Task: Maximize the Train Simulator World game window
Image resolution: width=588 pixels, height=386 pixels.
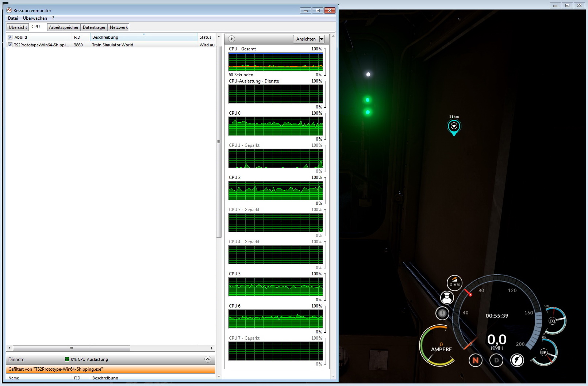Action: coord(567,5)
